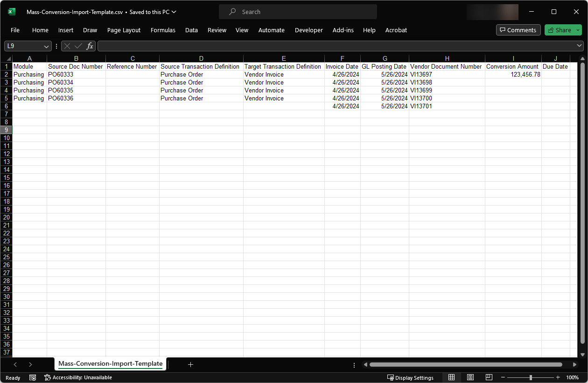Viewport: 588px width, 383px height.
Task: Click the Comments button
Action: coord(518,30)
